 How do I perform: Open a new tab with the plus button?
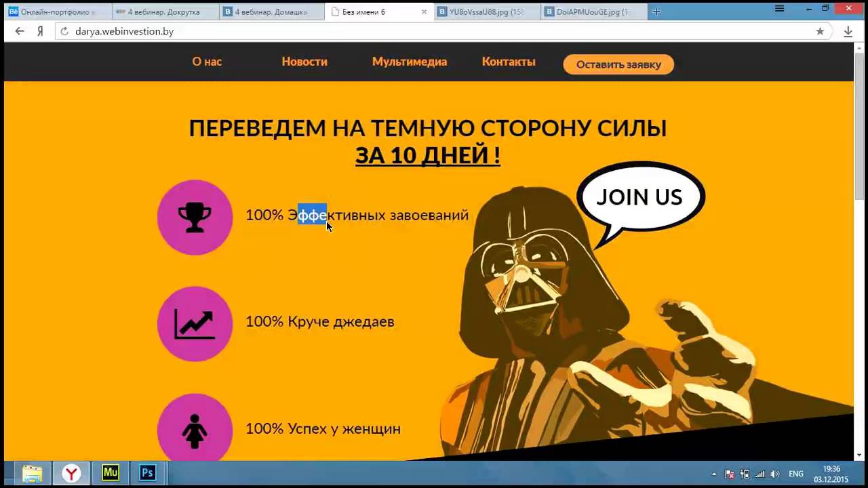pos(656,12)
